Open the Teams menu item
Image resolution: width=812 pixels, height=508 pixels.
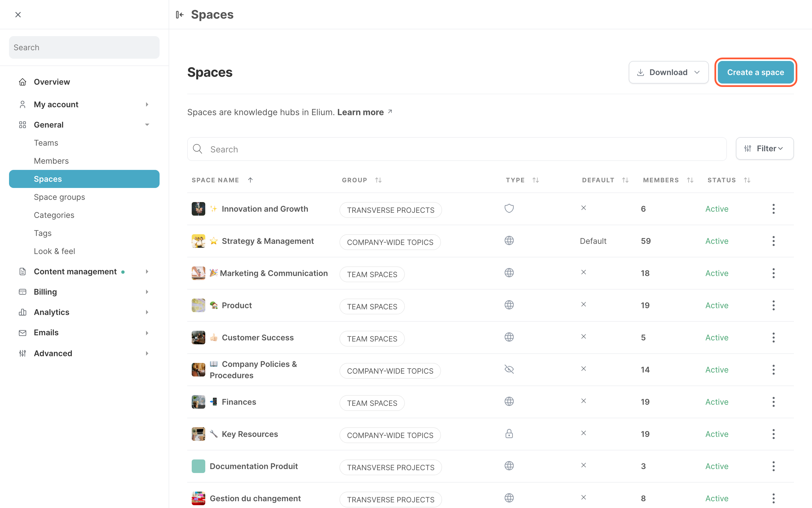pos(46,143)
